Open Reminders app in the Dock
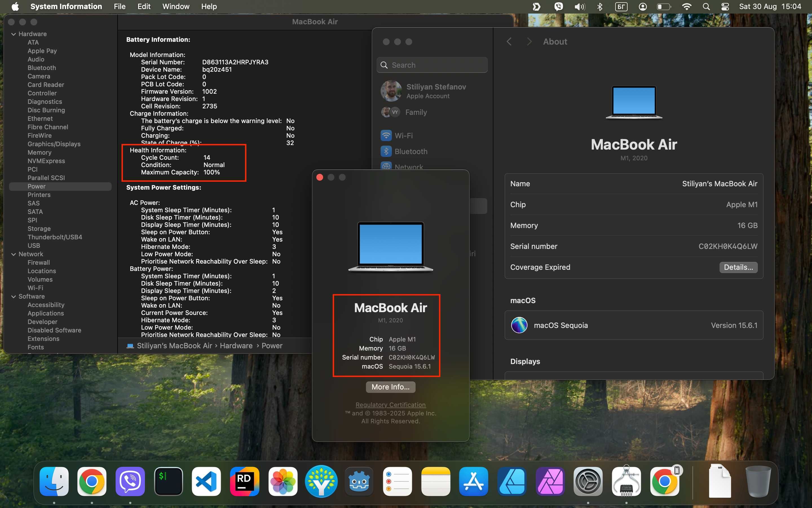 tap(397, 481)
